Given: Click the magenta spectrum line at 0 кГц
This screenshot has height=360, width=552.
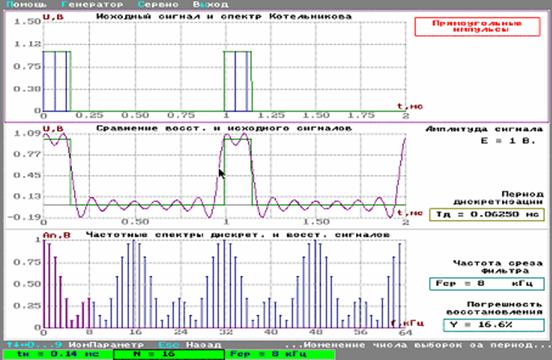Looking at the screenshot, I should tap(44, 284).
